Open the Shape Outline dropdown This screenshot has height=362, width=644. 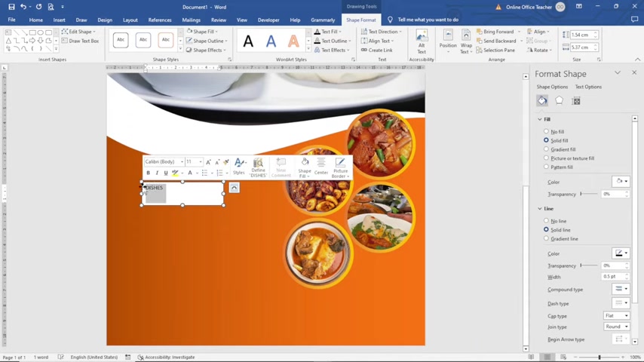coord(207,41)
